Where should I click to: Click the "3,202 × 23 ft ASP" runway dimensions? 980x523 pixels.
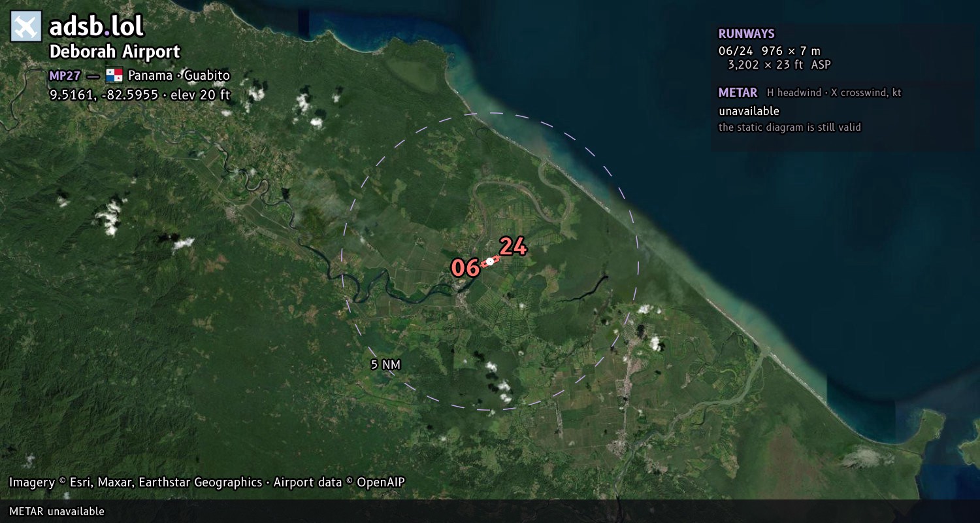[x=779, y=65]
